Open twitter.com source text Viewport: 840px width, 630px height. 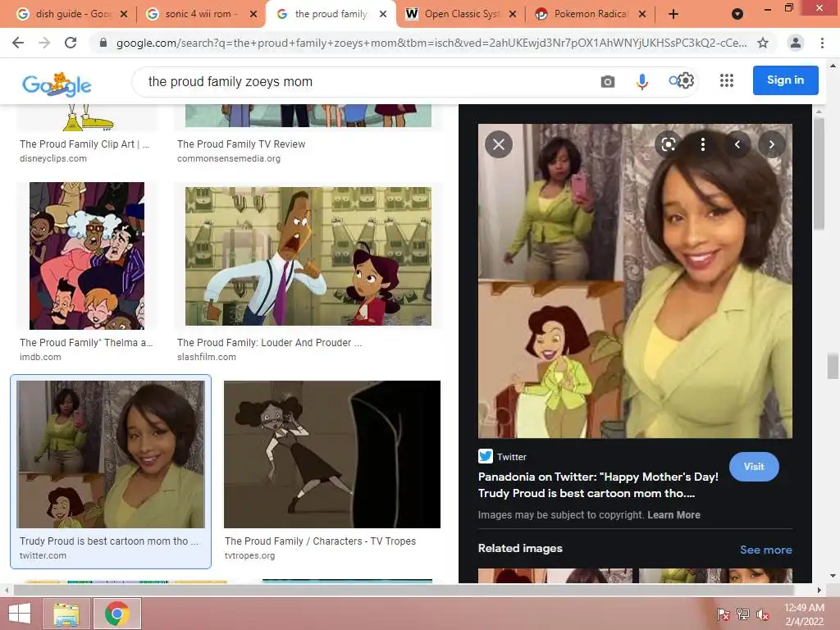[x=43, y=555]
